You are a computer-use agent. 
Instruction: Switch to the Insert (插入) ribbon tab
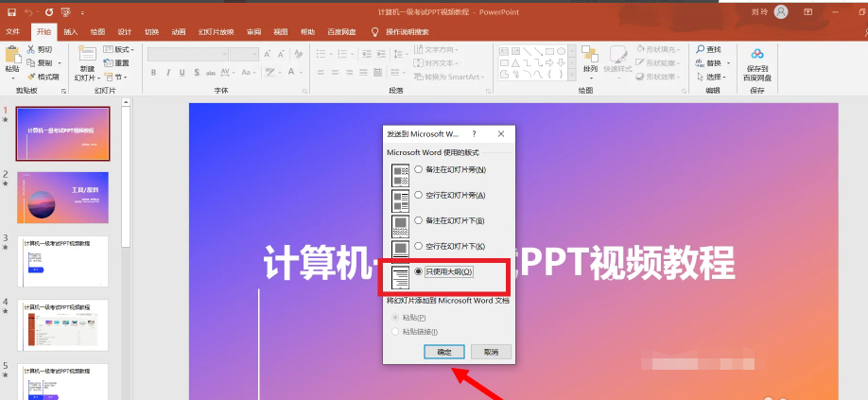(x=71, y=31)
